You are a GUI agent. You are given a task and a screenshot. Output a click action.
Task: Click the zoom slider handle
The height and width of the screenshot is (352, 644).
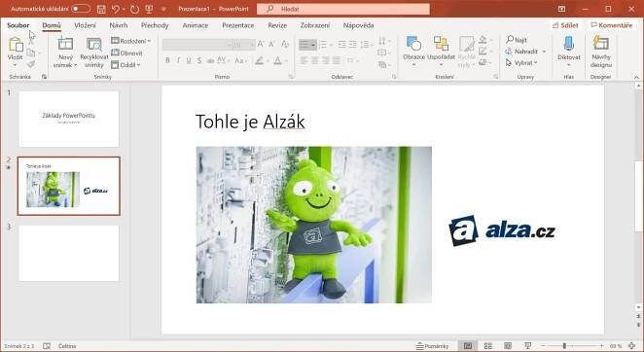(564, 346)
